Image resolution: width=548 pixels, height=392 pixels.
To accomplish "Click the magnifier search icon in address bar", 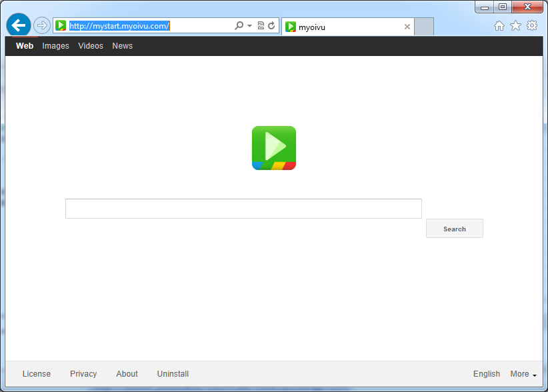I will point(239,25).
